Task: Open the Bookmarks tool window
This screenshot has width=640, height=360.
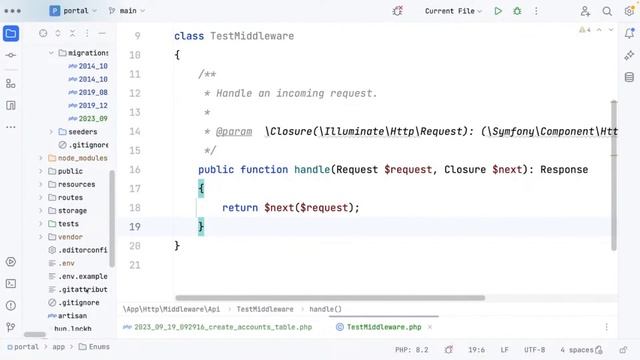Action: coord(11,105)
